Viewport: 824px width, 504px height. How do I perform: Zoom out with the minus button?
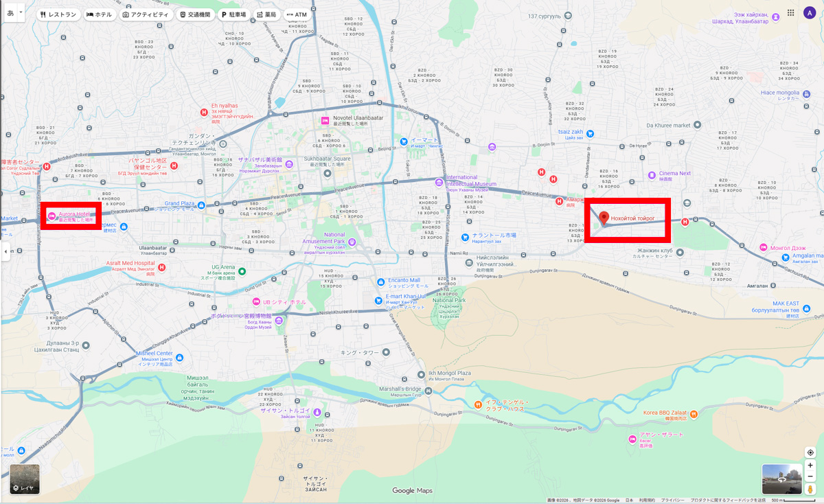point(810,477)
